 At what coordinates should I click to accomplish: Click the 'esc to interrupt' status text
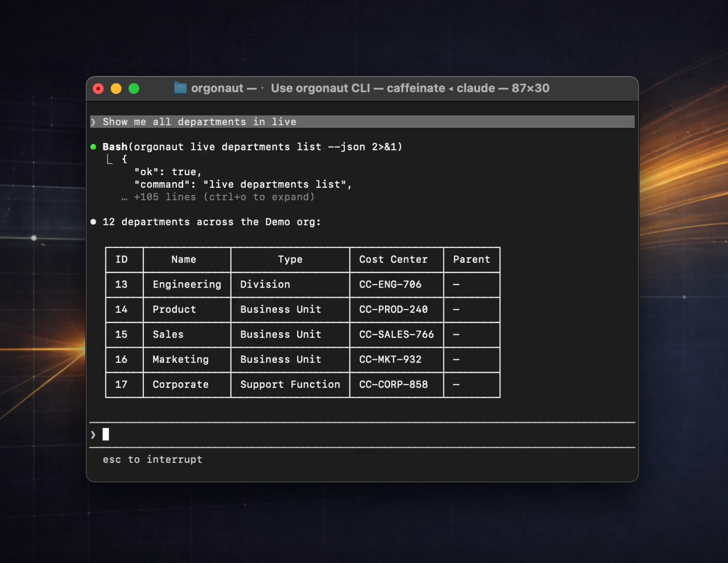click(x=152, y=460)
